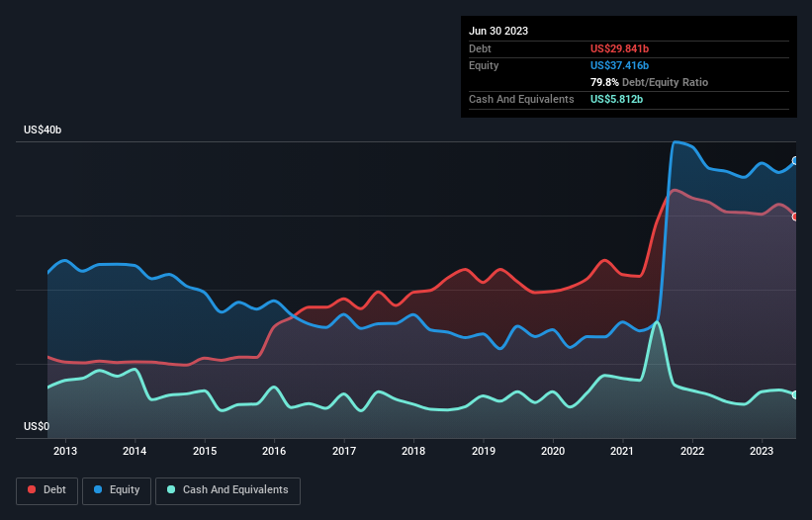Click the 2018 x-axis label

click(413, 451)
